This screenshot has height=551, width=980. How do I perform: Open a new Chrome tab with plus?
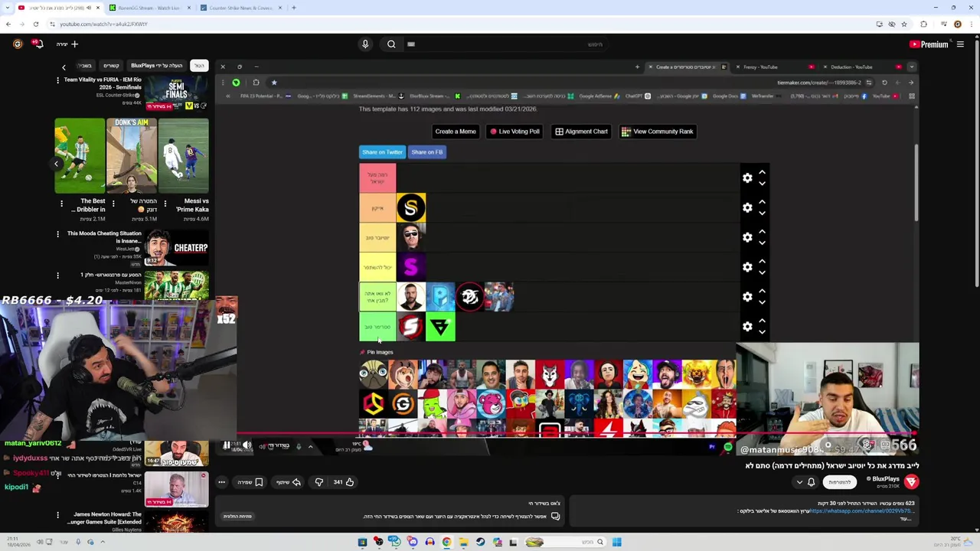[293, 8]
